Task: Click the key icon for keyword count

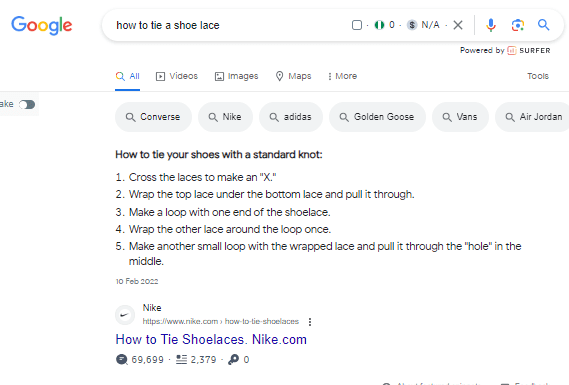Action: coord(233,359)
